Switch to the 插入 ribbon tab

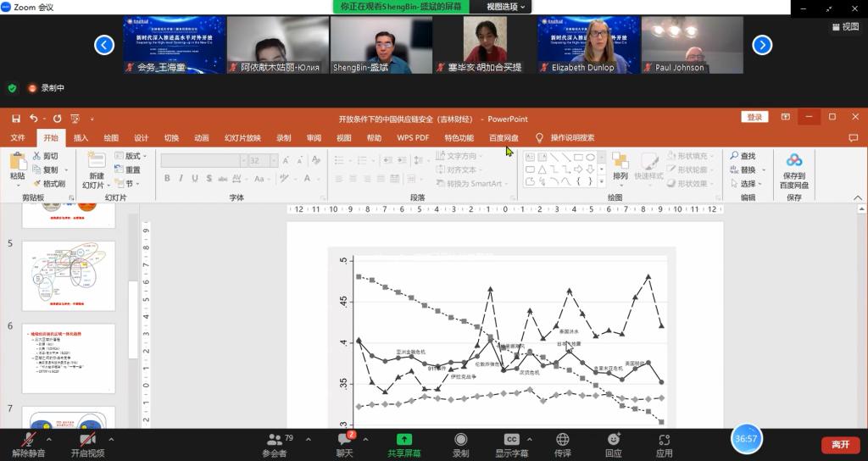coord(81,138)
